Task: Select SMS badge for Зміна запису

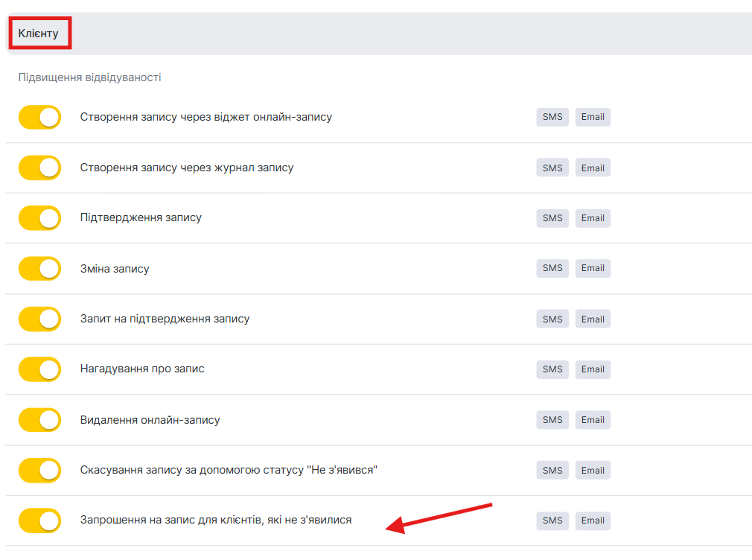Action: point(552,268)
